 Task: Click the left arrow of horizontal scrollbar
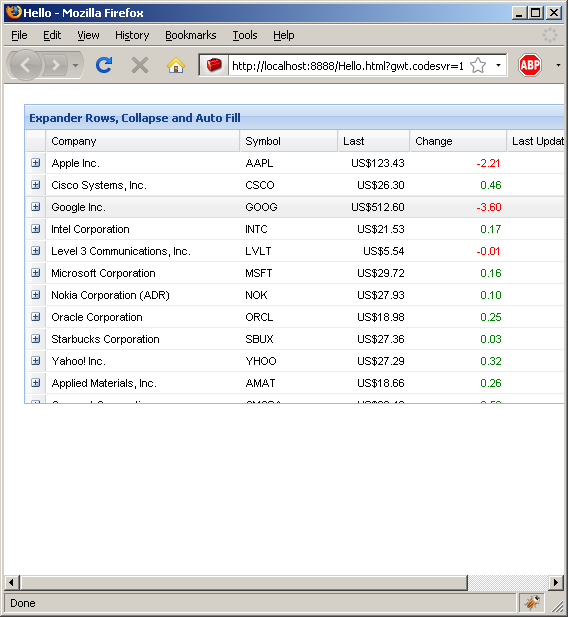pyautogui.click(x=11, y=582)
